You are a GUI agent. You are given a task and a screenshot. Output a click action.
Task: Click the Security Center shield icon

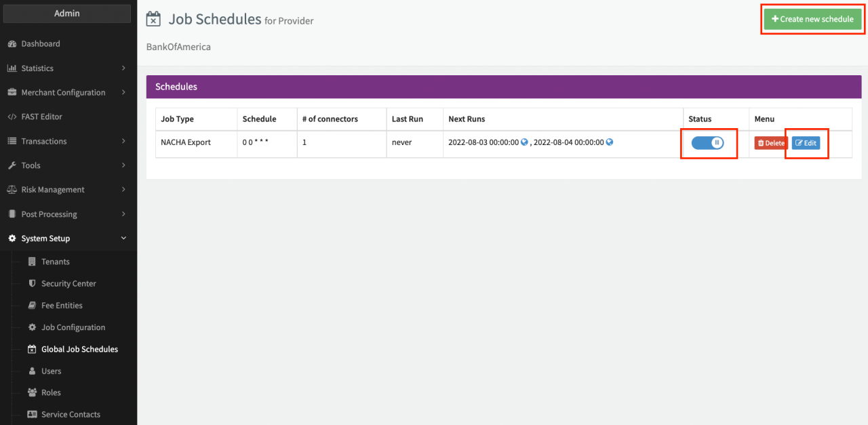(x=32, y=284)
